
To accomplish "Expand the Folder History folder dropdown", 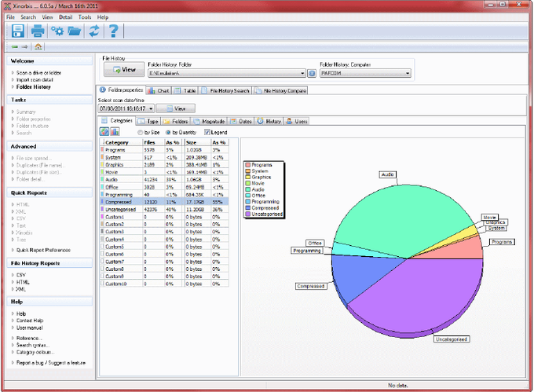I will [302, 73].
